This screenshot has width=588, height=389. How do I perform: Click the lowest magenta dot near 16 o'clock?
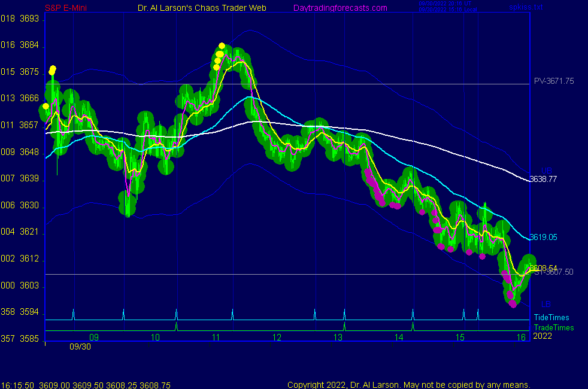tap(513, 305)
